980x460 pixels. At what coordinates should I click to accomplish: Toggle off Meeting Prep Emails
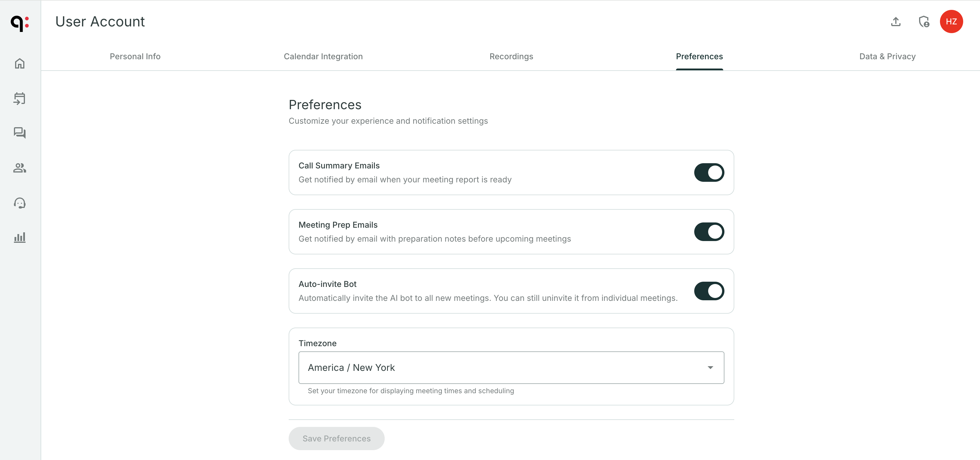(709, 231)
